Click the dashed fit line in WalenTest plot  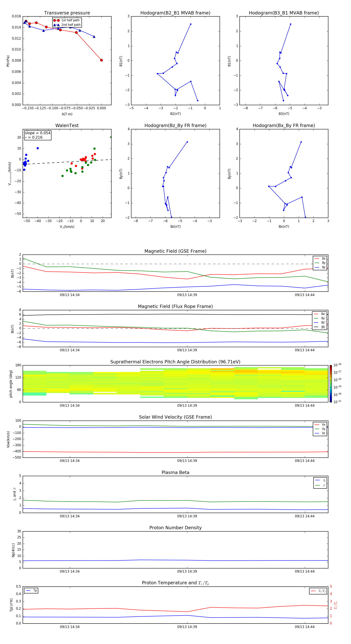[x=67, y=162]
